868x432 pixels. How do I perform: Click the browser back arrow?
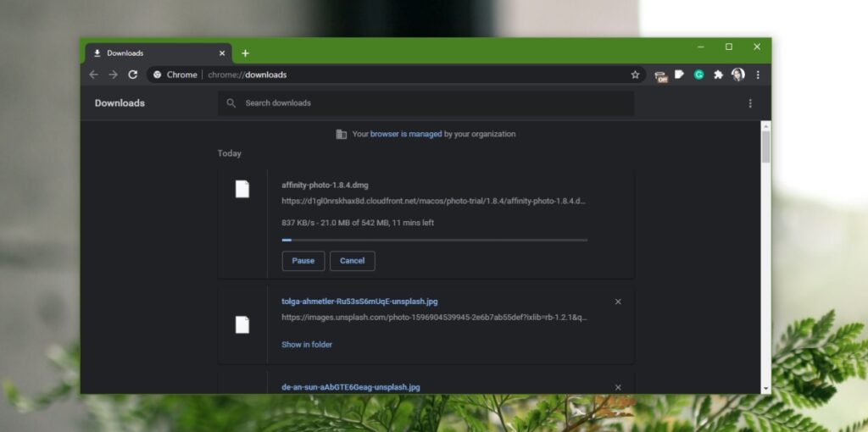93,75
